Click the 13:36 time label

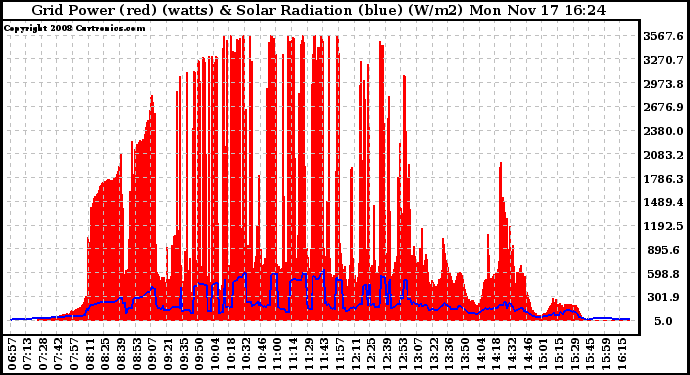pos(449,353)
